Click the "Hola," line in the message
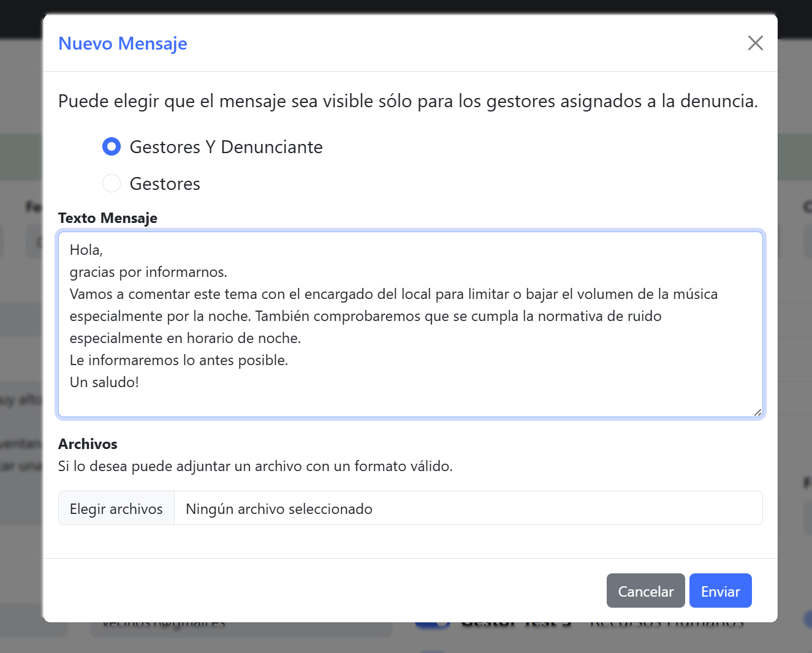 click(x=86, y=249)
